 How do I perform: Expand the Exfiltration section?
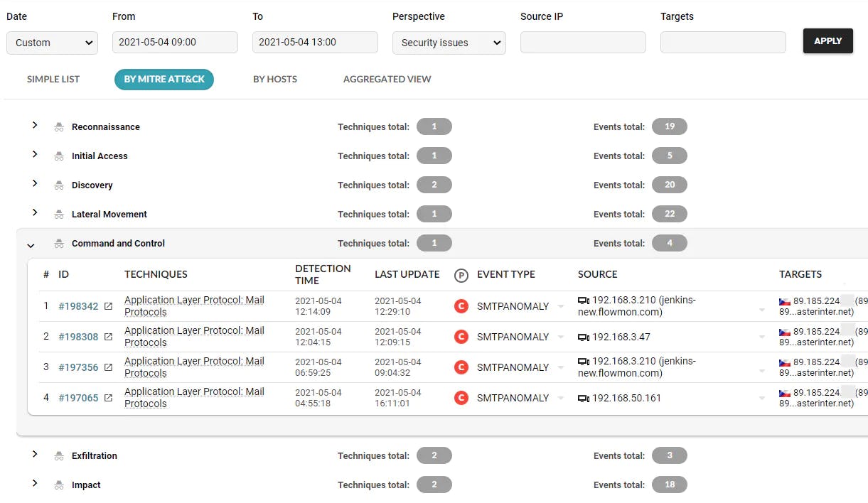coord(35,455)
